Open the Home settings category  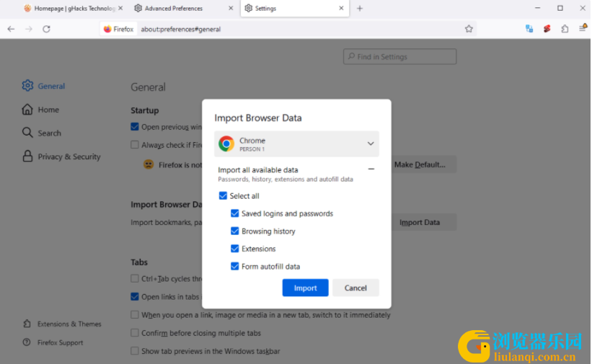point(48,110)
